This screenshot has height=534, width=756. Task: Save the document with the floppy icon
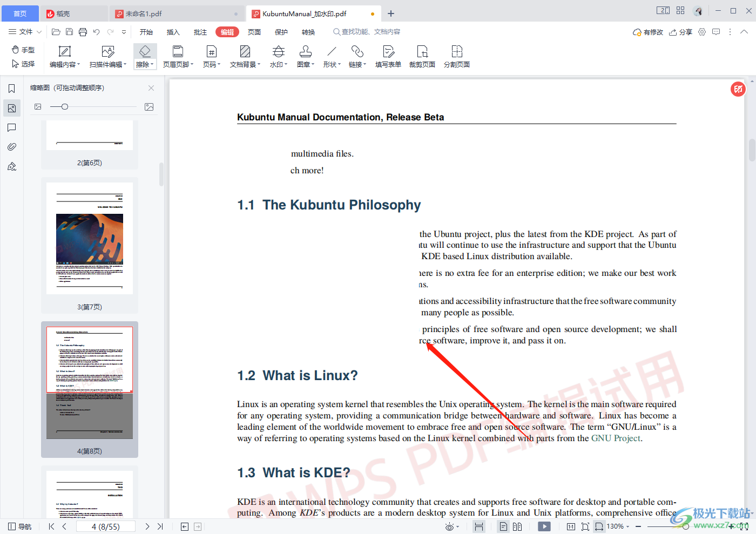[x=69, y=32]
